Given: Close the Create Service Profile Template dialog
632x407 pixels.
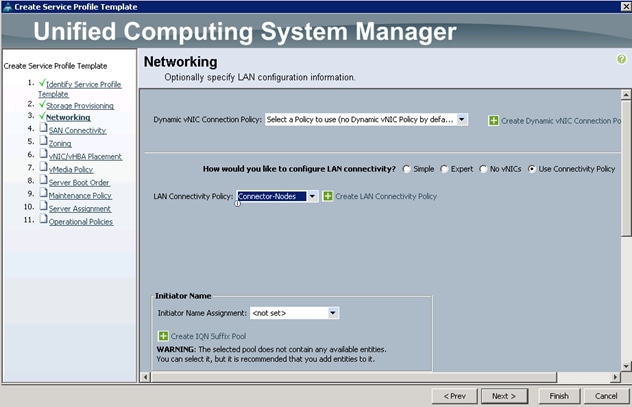Looking at the screenshot, I should point(626,6).
